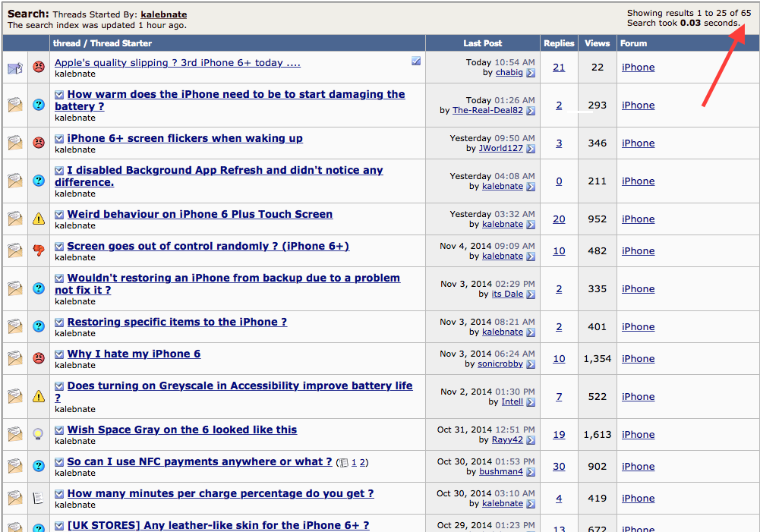760x532 pixels.
Task: Open the 21 replies count link
Action: pos(559,68)
